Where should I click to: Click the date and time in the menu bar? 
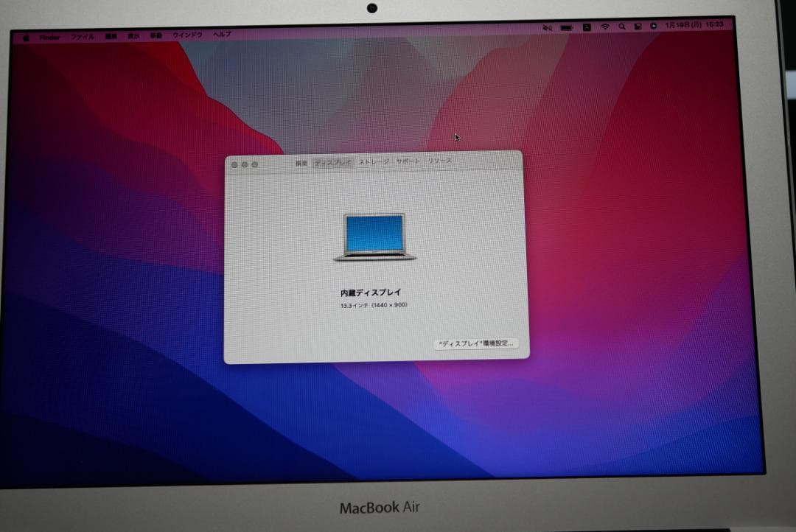point(696,25)
